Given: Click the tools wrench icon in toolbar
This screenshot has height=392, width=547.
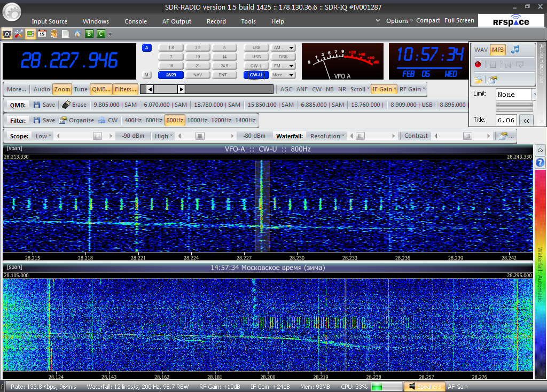Looking at the screenshot, I should point(18,34).
